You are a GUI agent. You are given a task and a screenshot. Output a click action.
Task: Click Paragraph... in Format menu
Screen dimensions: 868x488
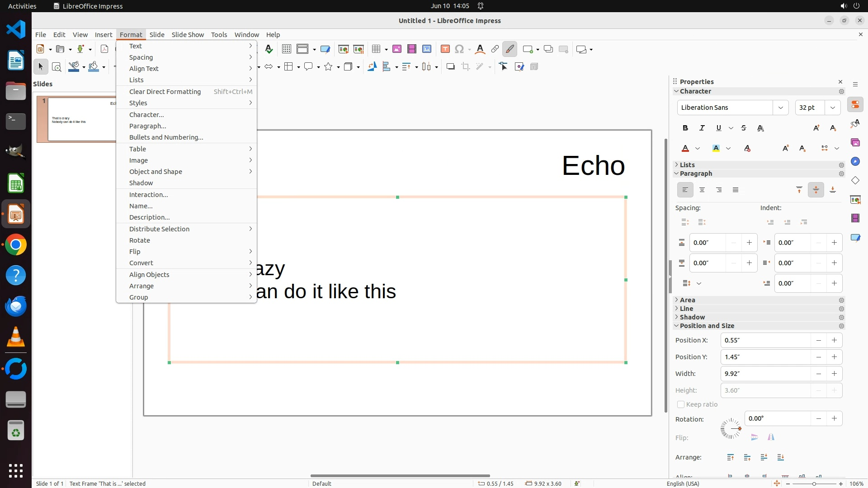pos(147,126)
